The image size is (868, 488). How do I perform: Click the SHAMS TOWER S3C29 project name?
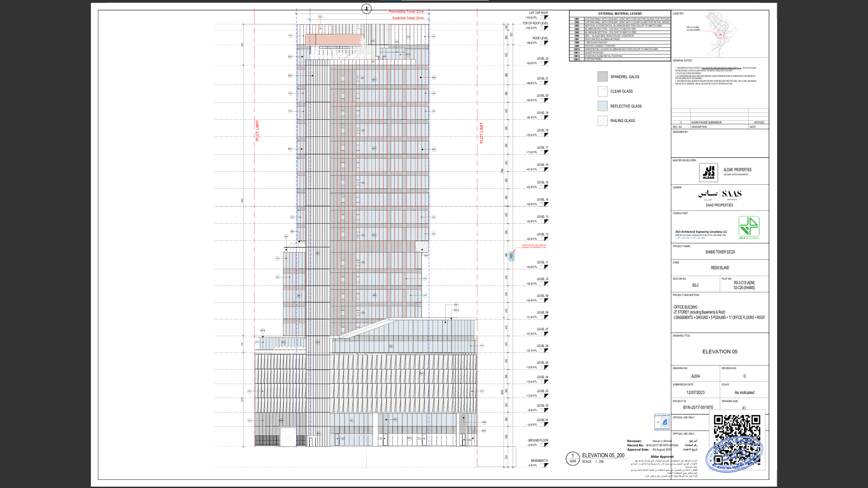point(720,252)
